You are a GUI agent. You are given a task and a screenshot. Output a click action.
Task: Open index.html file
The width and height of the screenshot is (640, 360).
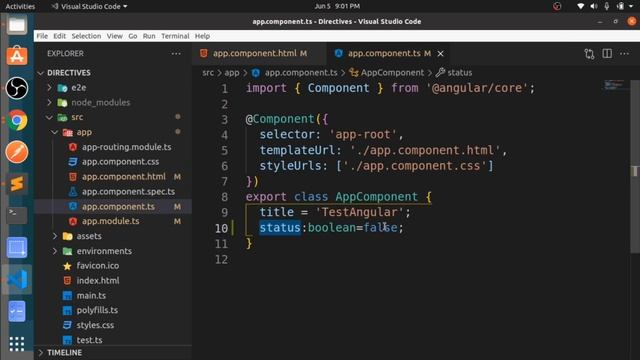98,280
